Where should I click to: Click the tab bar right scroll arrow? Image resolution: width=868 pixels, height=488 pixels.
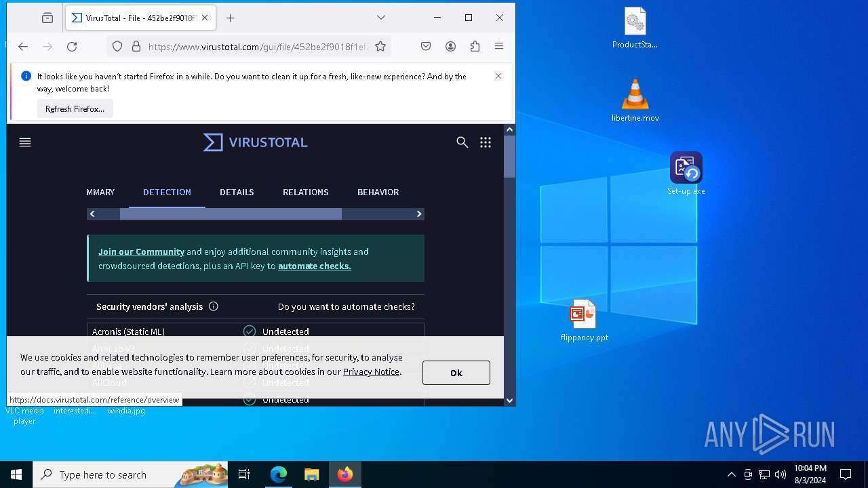coord(418,214)
